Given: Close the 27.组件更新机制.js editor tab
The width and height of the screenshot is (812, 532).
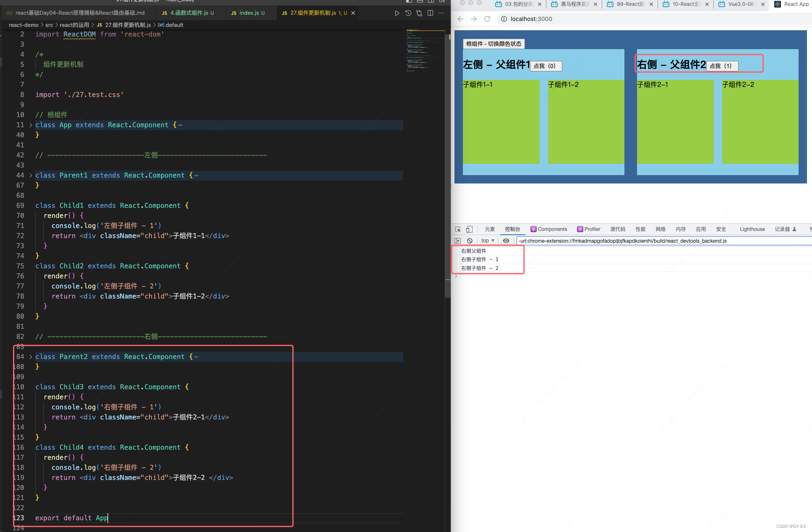Looking at the screenshot, I should tap(353, 13).
